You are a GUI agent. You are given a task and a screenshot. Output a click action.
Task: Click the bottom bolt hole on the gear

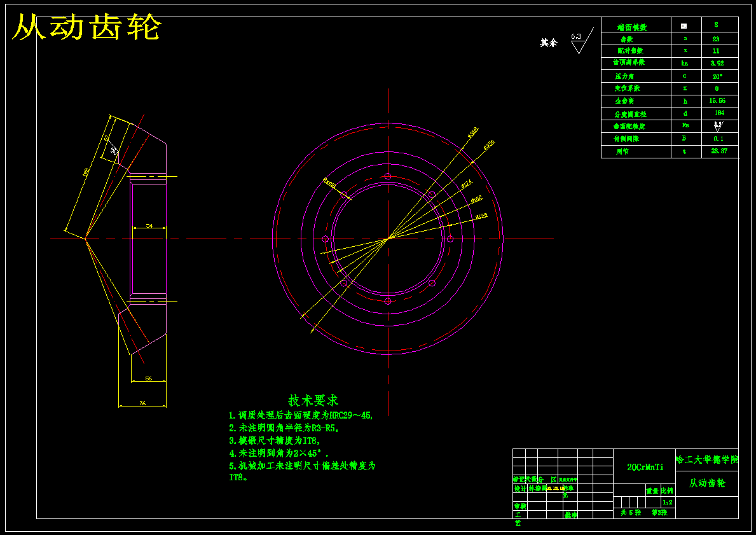[388, 301]
